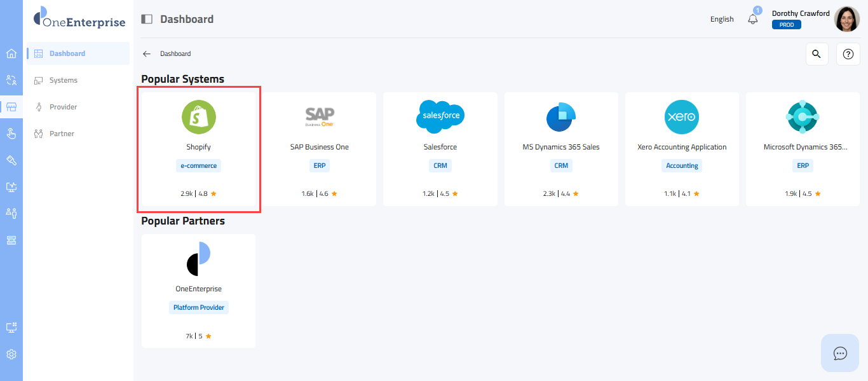Open the English language selector
Viewport: 868px width, 381px height.
722,19
